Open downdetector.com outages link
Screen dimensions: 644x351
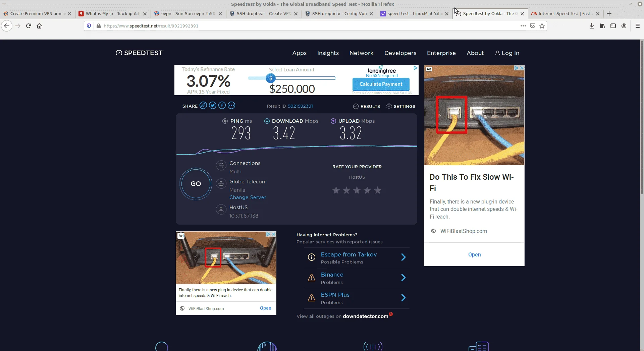click(366, 316)
